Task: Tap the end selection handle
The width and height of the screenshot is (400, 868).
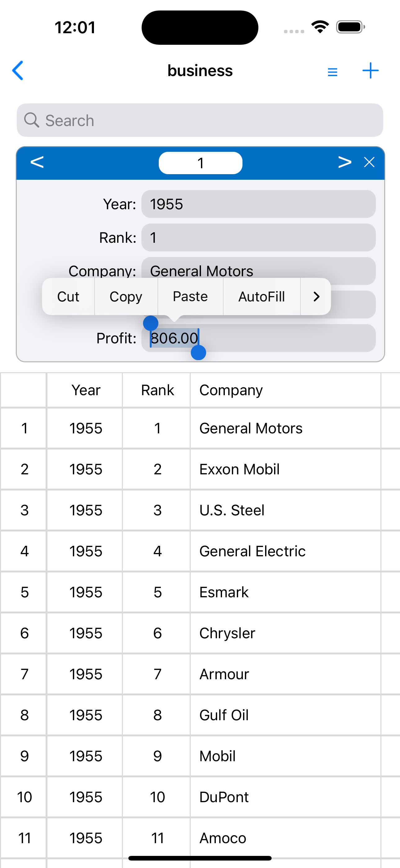Action: pyautogui.click(x=198, y=352)
